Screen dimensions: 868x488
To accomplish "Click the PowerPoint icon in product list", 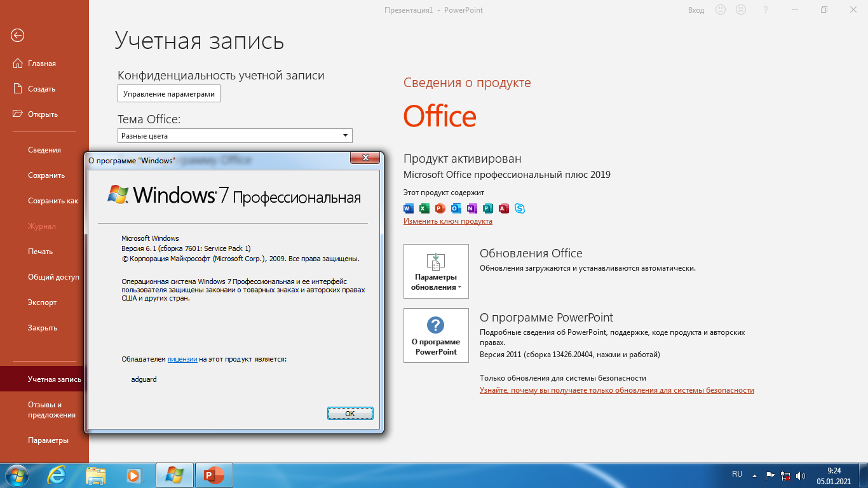I will point(439,208).
